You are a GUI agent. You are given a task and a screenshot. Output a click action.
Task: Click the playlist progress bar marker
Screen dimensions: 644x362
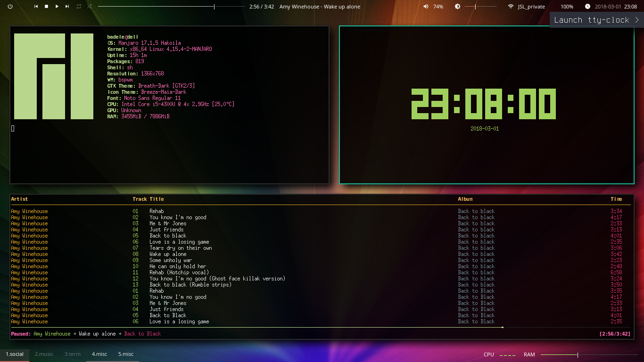503,327
